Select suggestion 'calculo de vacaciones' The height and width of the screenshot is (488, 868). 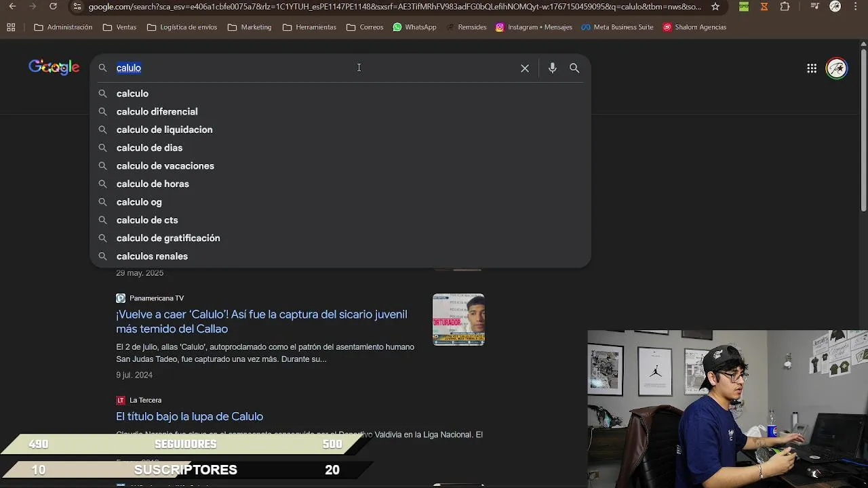[340, 166]
